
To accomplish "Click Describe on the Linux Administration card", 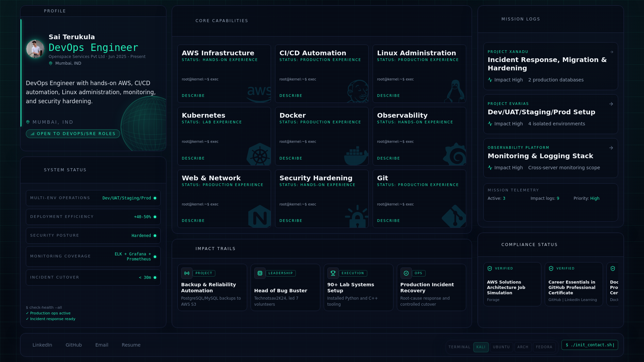I will pos(388,96).
